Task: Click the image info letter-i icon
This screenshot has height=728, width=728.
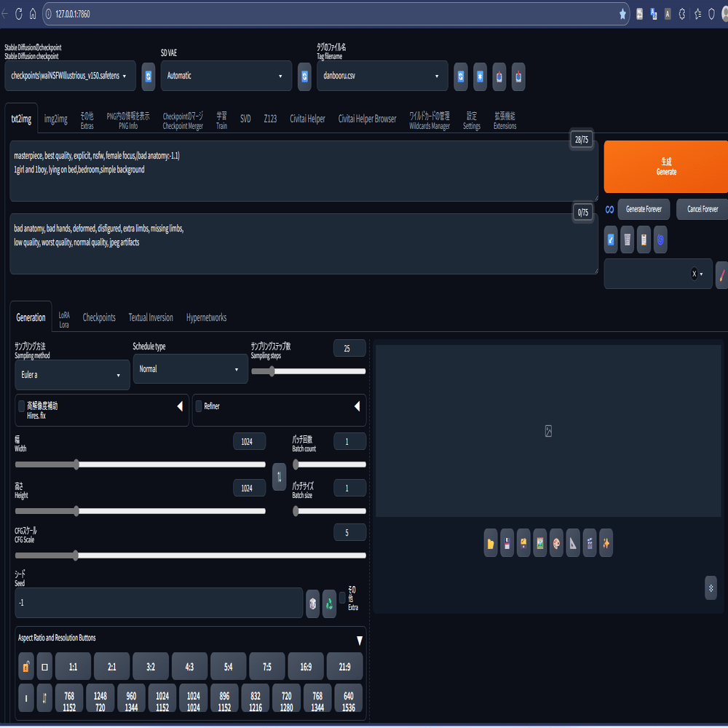Action: coord(26,698)
